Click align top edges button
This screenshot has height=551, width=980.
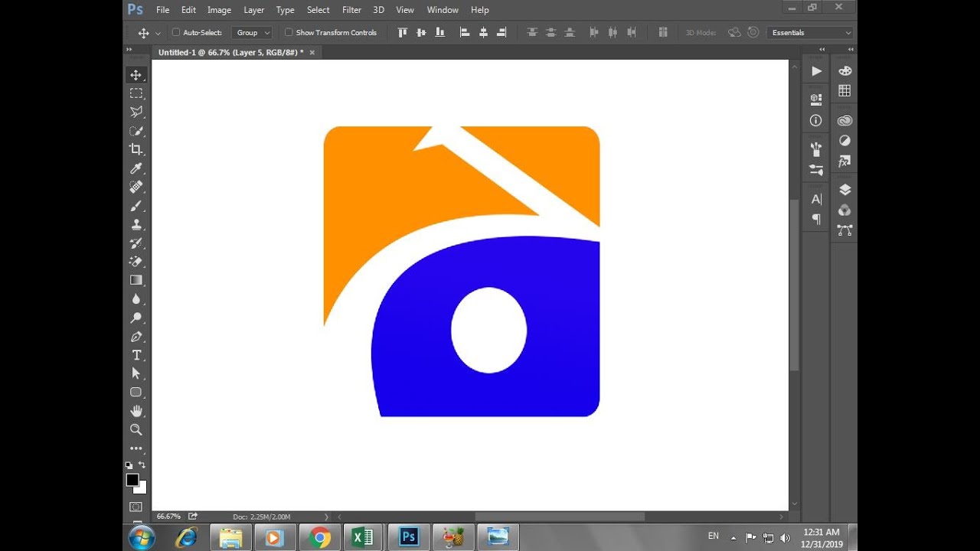403,33
